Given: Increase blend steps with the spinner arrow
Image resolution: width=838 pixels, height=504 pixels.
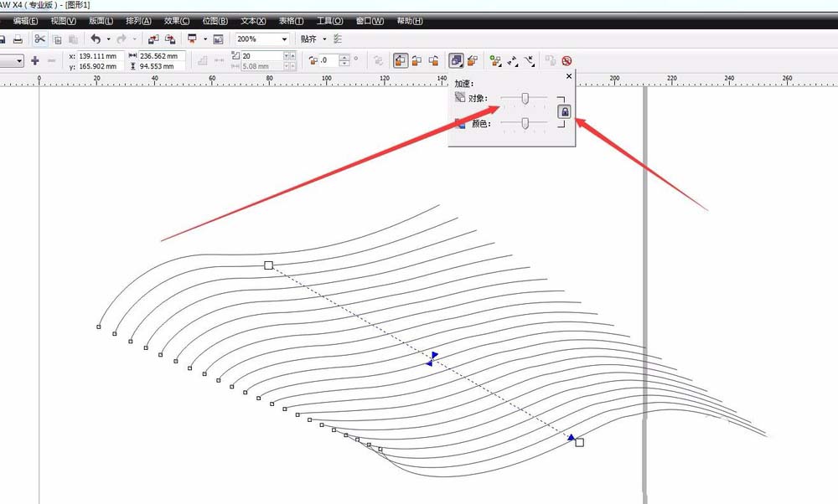Looking at the screenshot, I should click(292, 55).
